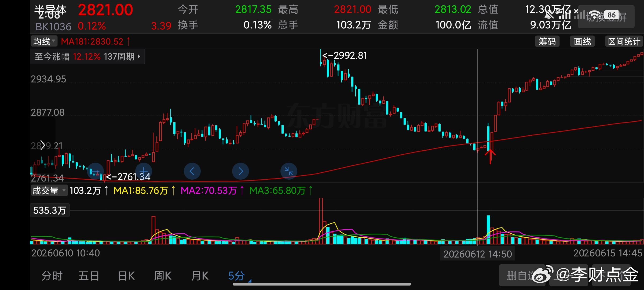Screen dimensions: 644x290
Task: Open 区间统计 range statistics
Action: (624, 41)
